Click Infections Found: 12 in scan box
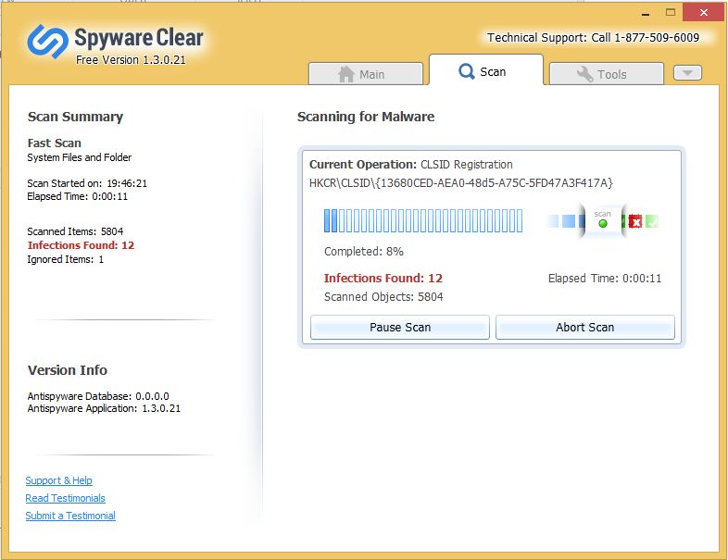The image size is (728, 560). [x=383, y=279]
